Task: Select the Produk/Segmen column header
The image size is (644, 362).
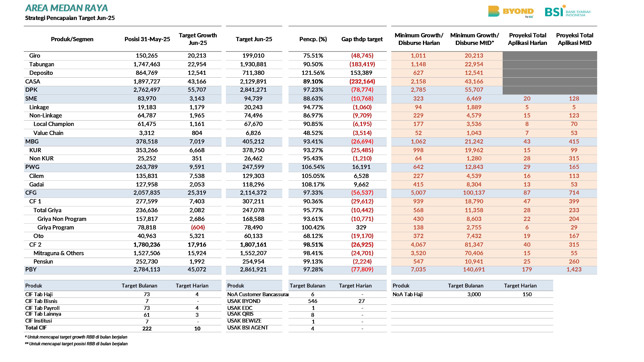Action: tap(72, 39)
